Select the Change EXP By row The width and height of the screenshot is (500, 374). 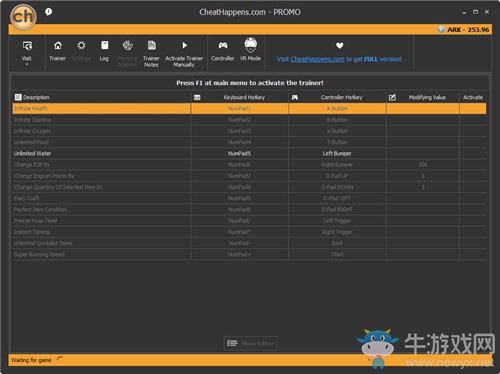tap(249, 165)
